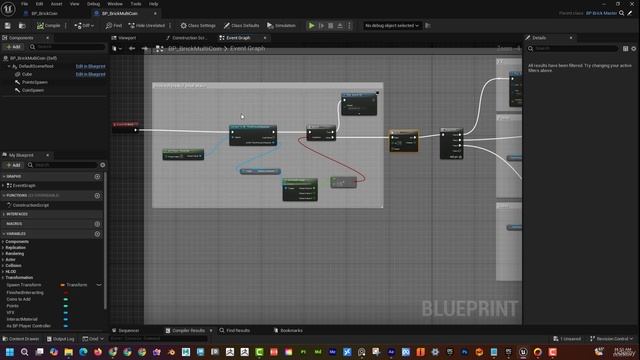Add a new variable with plus icon
Viewport: 640px width, 360px height.
click(97, 234)
